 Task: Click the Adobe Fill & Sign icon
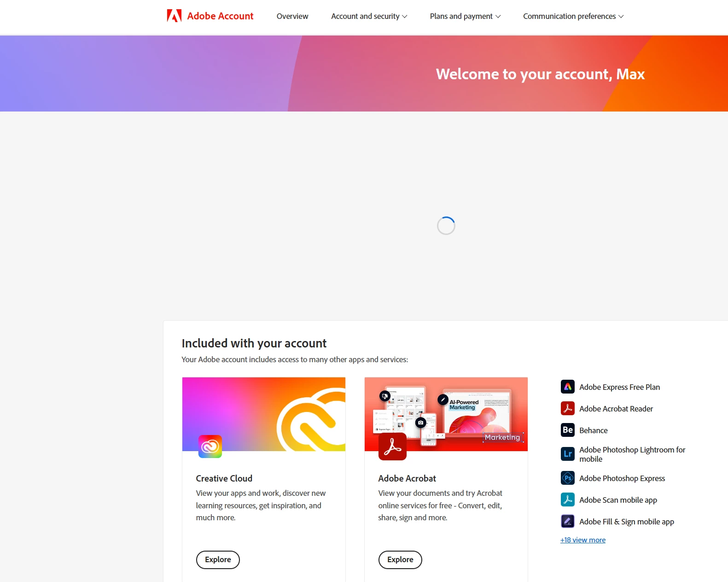tap(567, 521)
